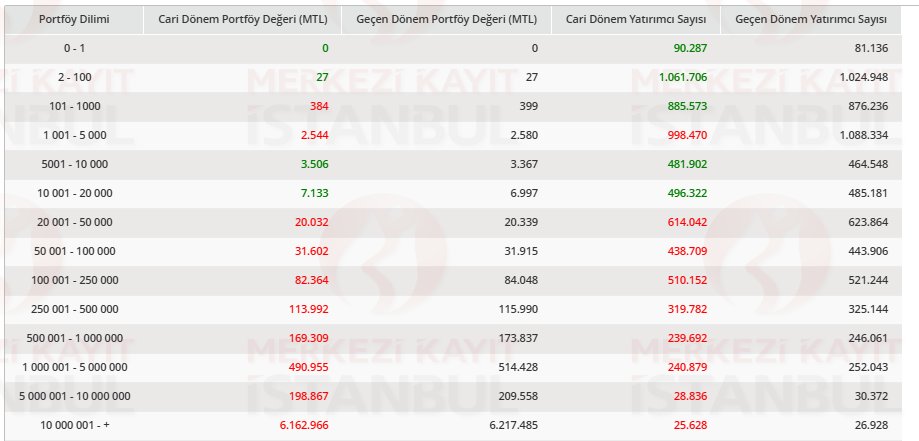
Task: Click Geçen Dönem Yatırımcı Sayısı header
Action: (x=811, y=19)
